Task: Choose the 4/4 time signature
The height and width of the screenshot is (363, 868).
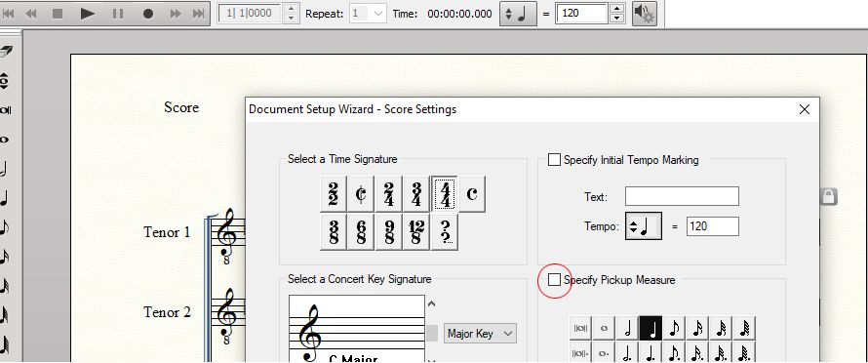Action: tap(445, 194)
